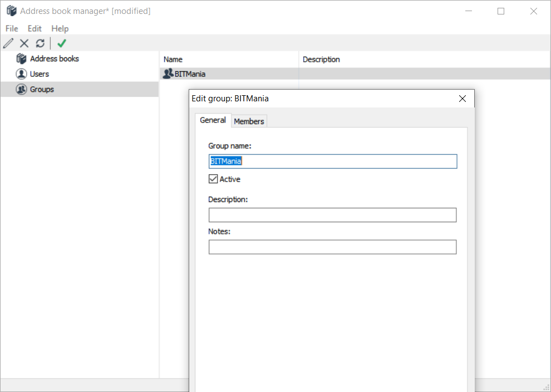Open the Help menu
The width and height of the screenshot is (551, 392).
click(x=60, y=28)
